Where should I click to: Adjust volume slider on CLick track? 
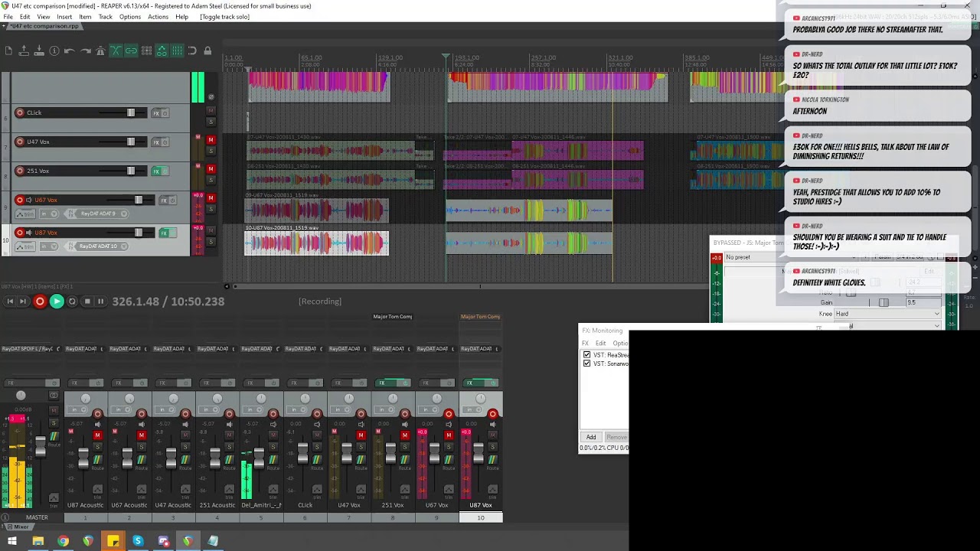131,112
